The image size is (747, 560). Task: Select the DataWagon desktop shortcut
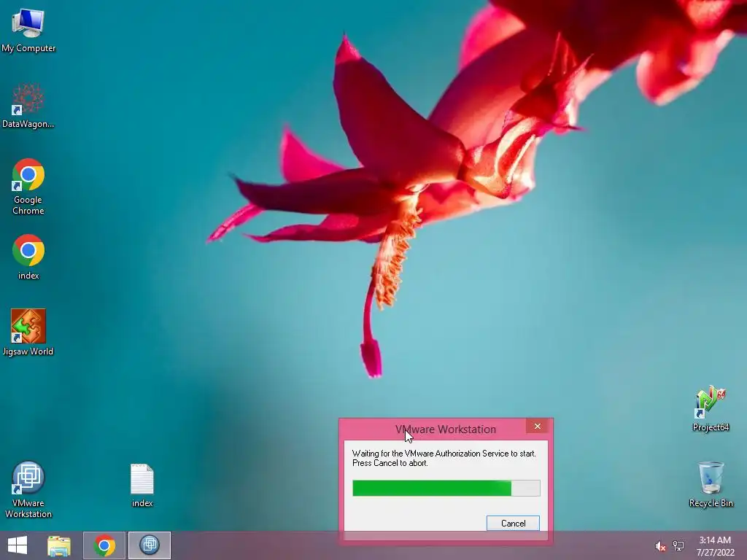pos(28,106)
